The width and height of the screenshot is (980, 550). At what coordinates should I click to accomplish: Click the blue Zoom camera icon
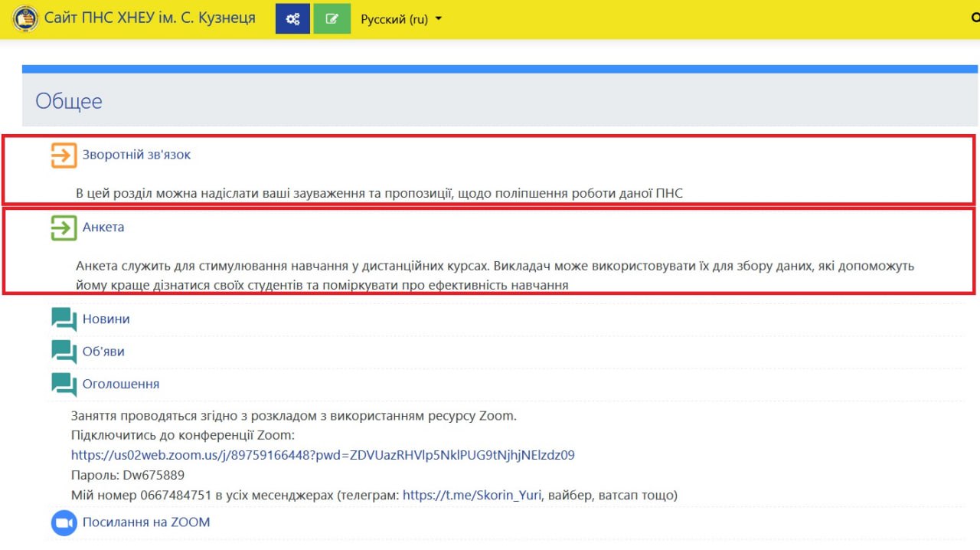[x=64, y=523]
